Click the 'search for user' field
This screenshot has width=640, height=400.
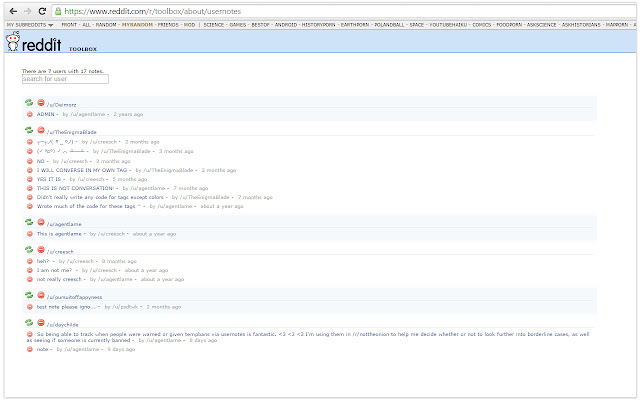coord(65,79)
